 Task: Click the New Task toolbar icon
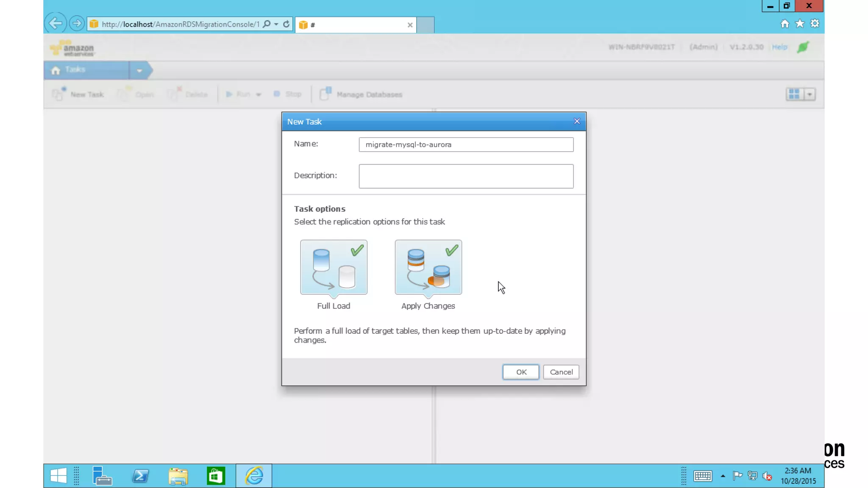pos(58,94)
